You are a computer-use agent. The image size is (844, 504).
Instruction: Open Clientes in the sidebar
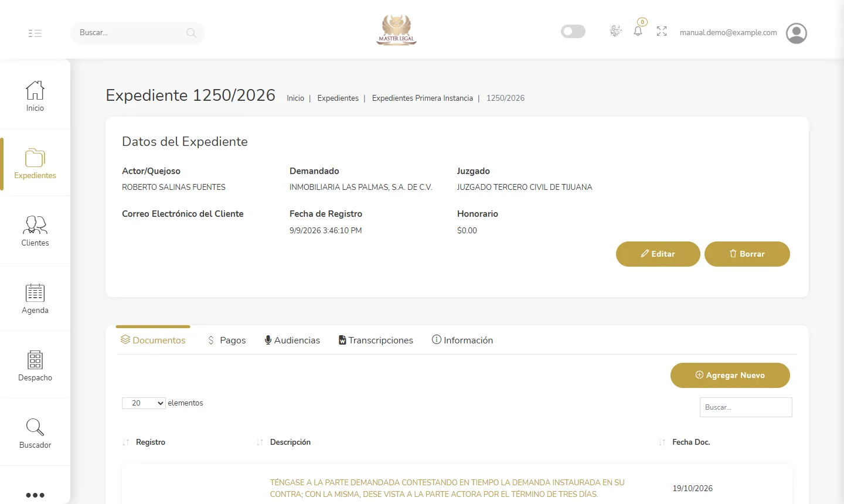35,231
